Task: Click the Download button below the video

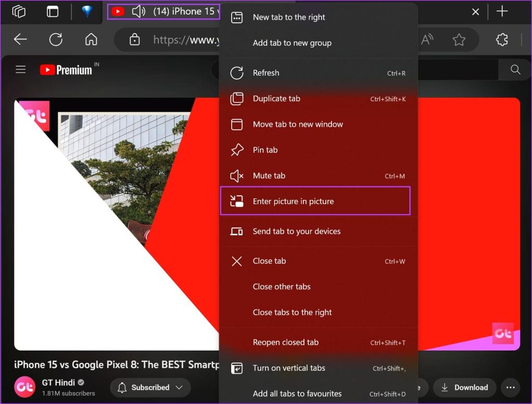Action: 464,387
